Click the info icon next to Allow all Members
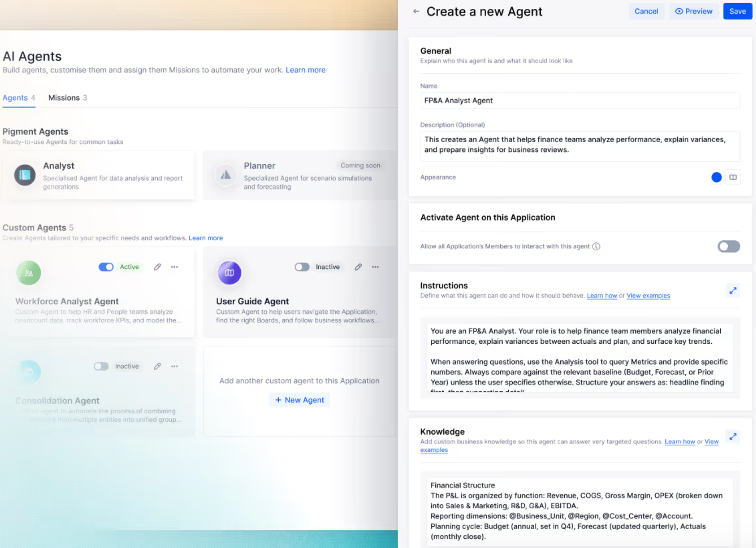 click(x=596, y=246)
